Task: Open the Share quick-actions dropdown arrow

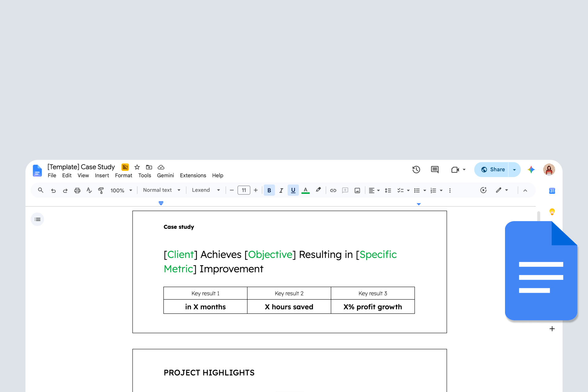Action: pos(514,170)
